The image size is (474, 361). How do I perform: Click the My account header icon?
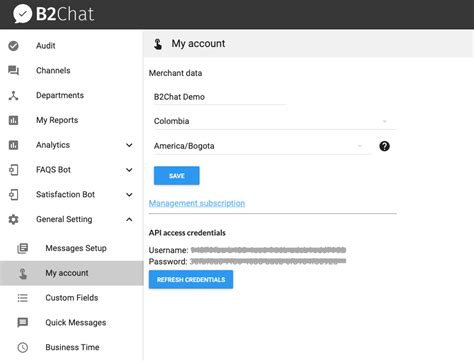coord(158,44)
